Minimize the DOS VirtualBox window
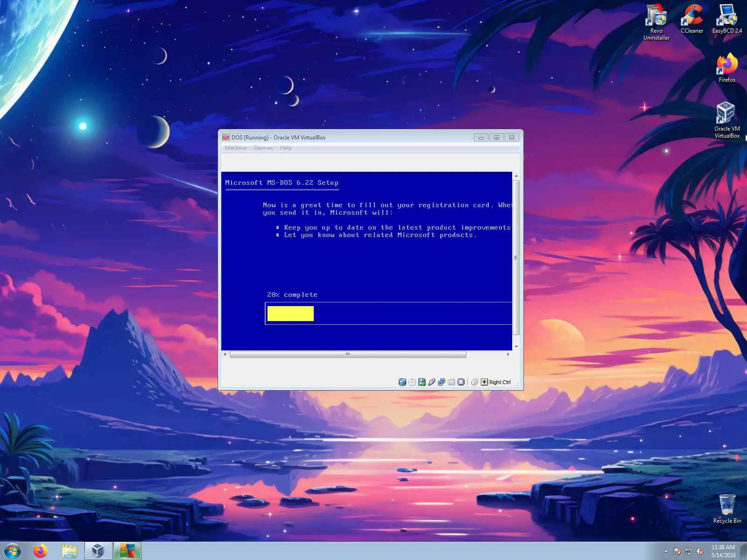Screen dimensions: 747x560 pyautogui.click(x=481, y=138)
